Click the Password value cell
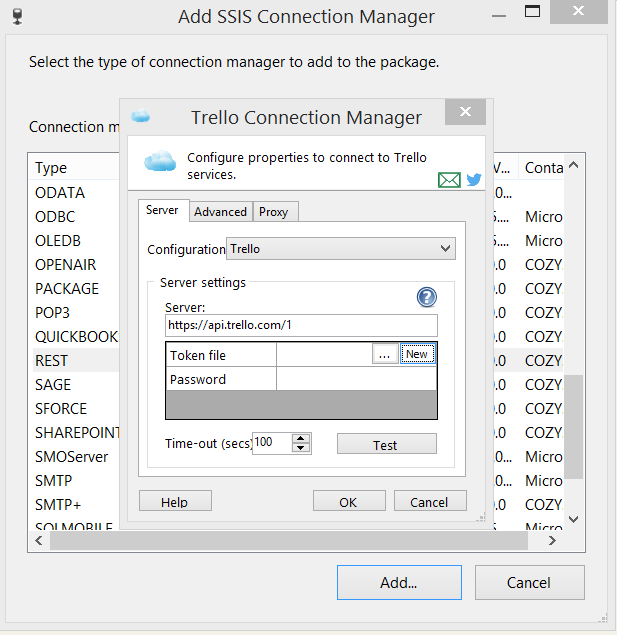The image size is (617, 635). pyautogui.click(x=356, y=379)
